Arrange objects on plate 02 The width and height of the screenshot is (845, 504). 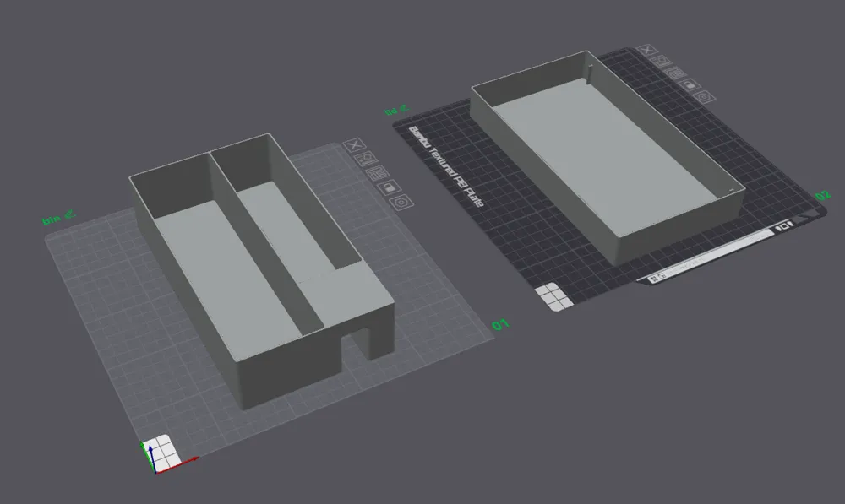(674, 73)
